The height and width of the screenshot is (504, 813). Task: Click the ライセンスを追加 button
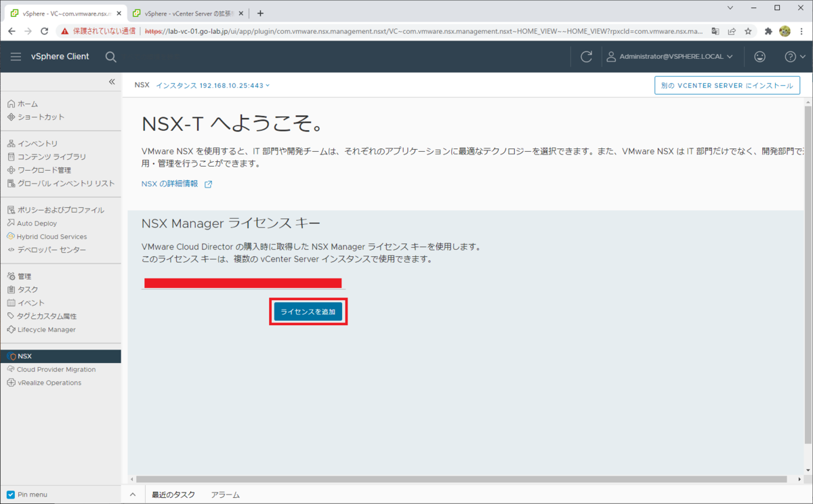coord(308,312)
